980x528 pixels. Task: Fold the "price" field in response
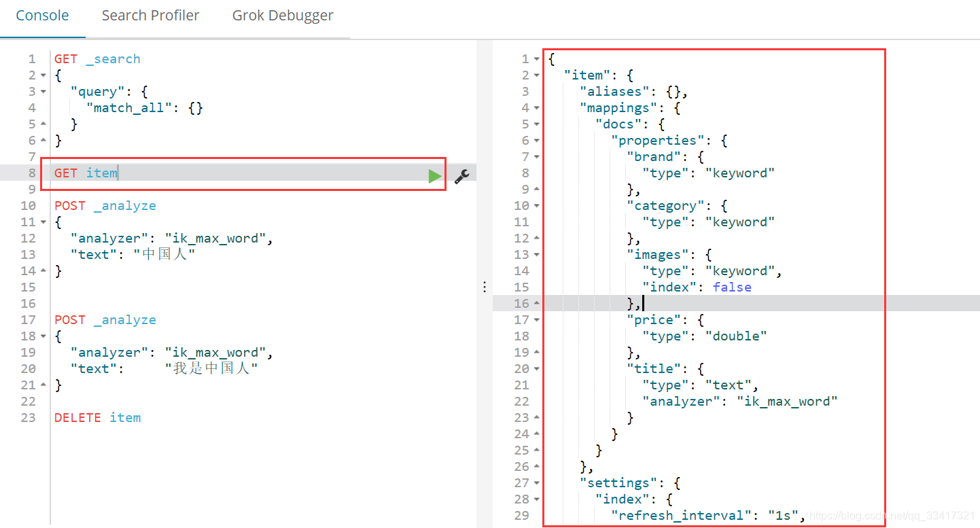(x=536, y=320)
